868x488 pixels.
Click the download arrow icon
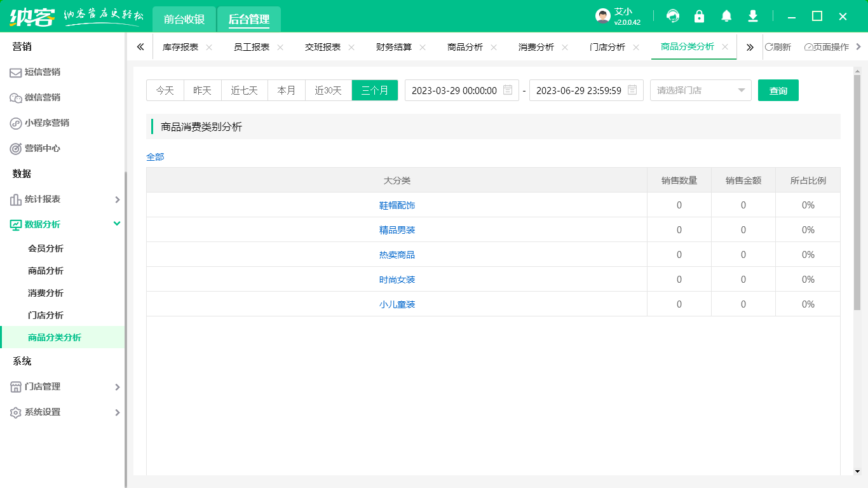[x=753, y=17]
